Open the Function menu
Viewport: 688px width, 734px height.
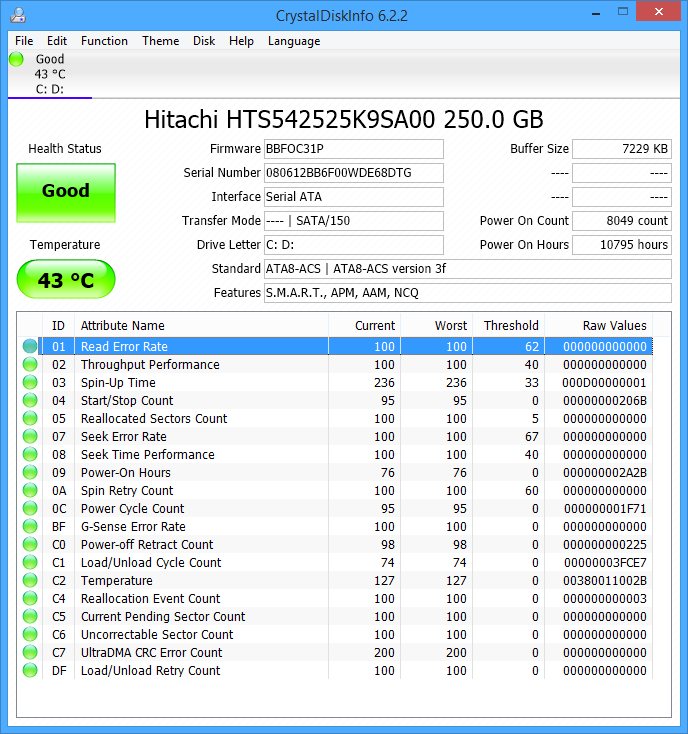coord(104,41)
